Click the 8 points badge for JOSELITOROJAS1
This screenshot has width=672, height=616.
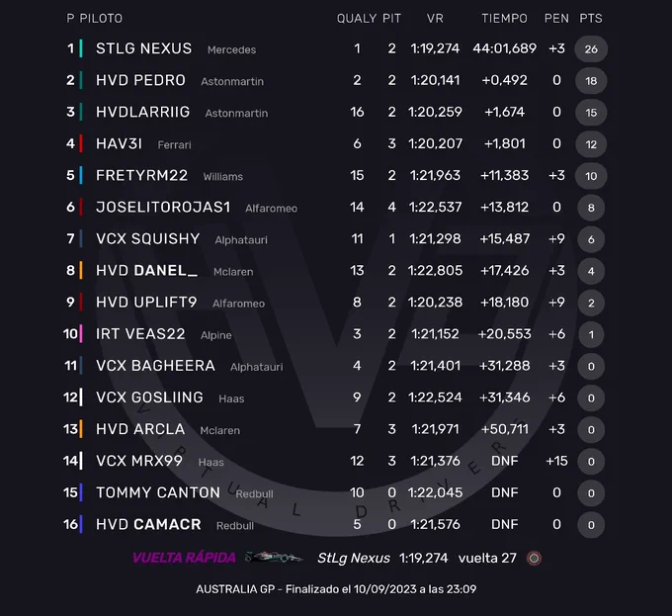coord(591,208)
